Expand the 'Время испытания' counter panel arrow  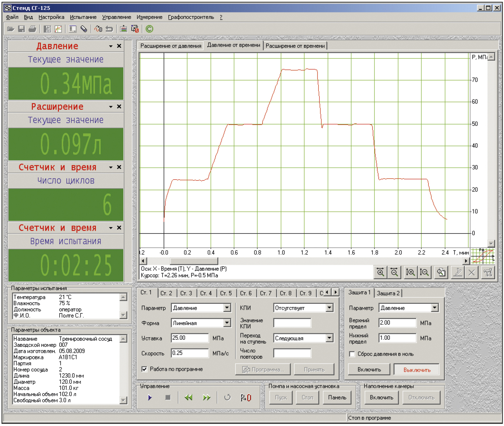111,228
